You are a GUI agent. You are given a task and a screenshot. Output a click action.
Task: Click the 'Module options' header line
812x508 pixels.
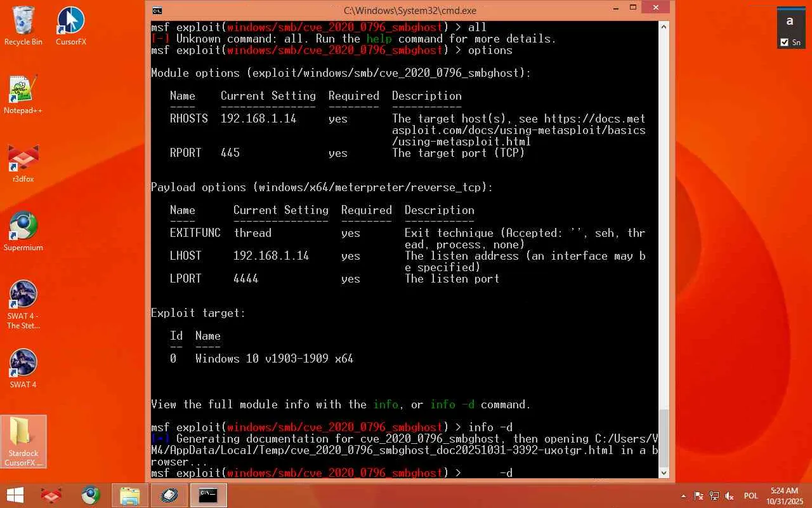pyautogui.click(x=341, y=73)
